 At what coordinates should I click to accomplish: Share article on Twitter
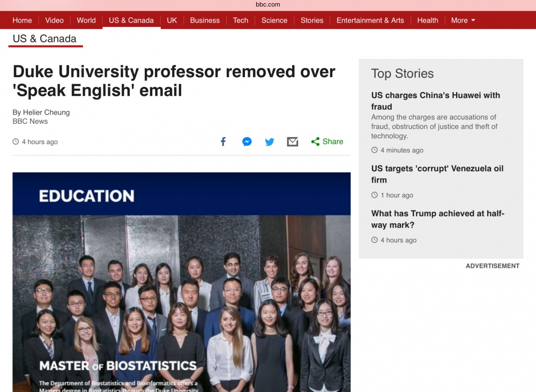tap(270, 142)
